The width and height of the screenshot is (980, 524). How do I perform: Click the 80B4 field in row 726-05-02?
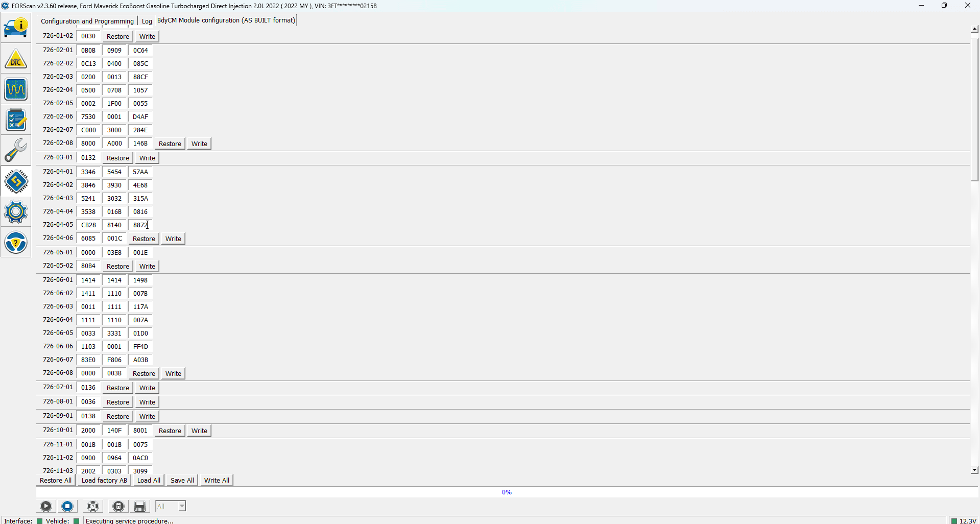tap(88, 266)
